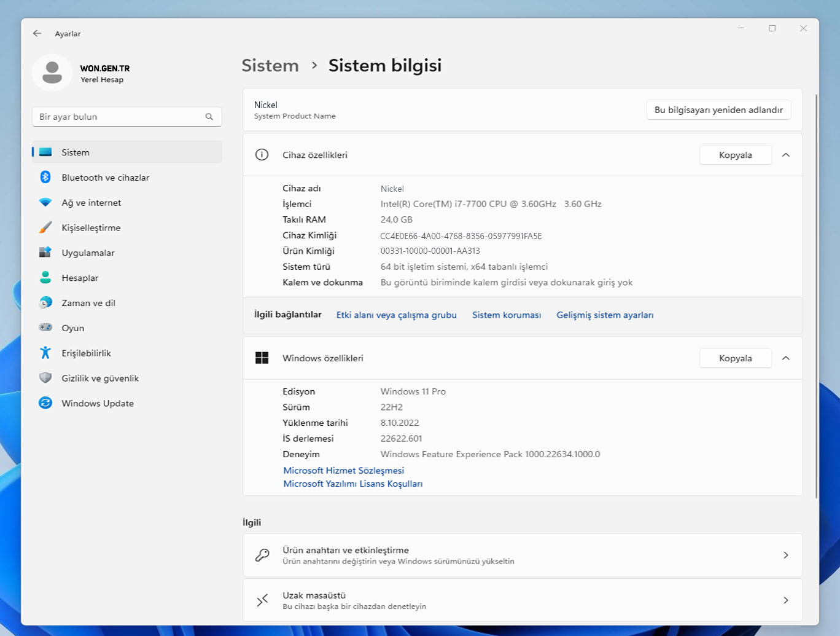Select the Kişiselleştirme paintbrush icon
This screenshot has width=840, height=636.
click(x=45, y=227)
